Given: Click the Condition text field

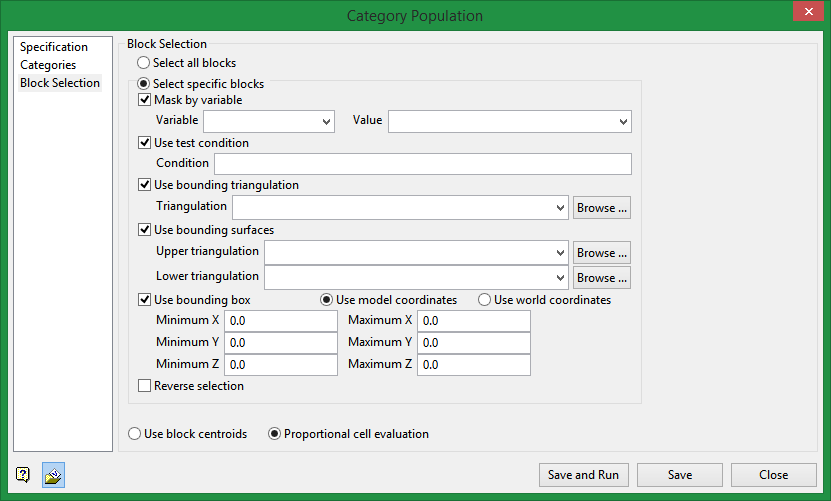Looking at the screenshot, I should (422, 164).
